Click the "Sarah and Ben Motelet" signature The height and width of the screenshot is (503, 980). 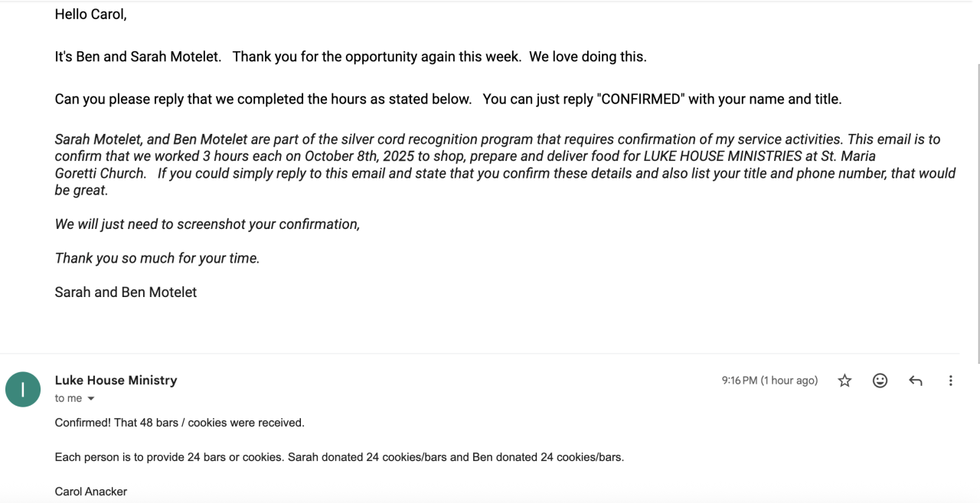126,292
